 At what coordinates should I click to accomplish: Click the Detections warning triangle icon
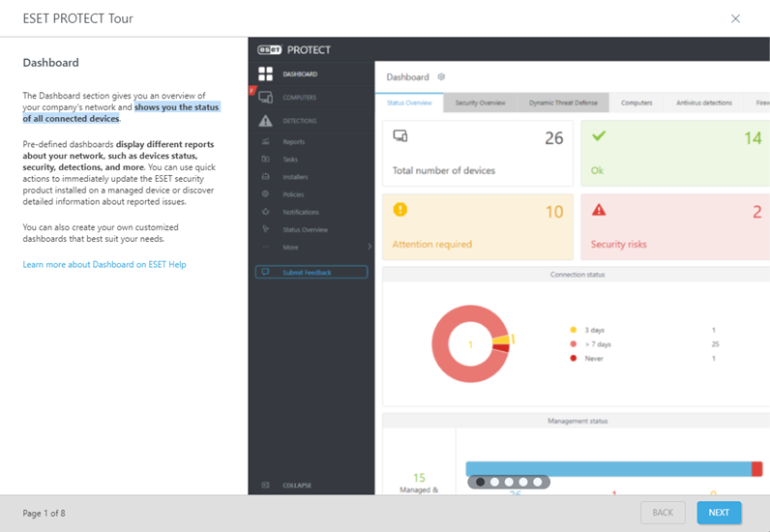pos(266,120)
